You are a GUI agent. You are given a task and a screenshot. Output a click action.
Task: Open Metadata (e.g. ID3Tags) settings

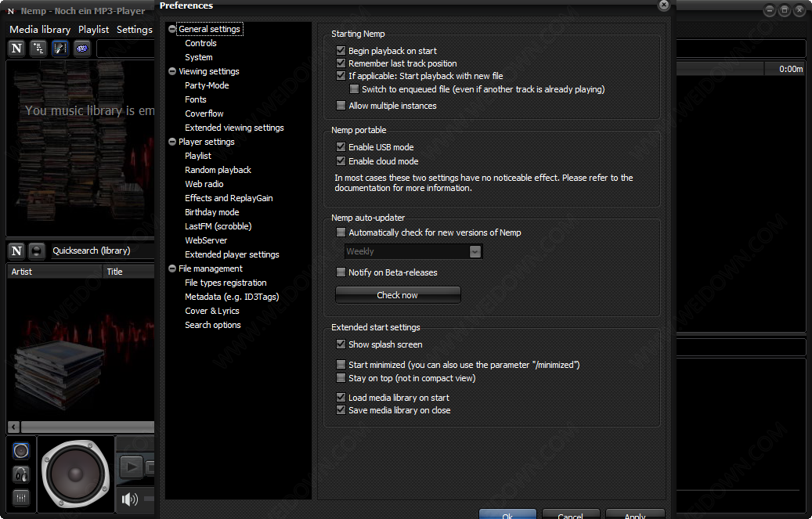[232, 297]
